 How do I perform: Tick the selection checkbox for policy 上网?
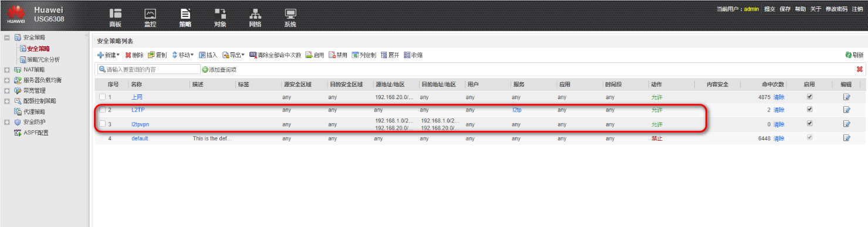click(102, 97)
